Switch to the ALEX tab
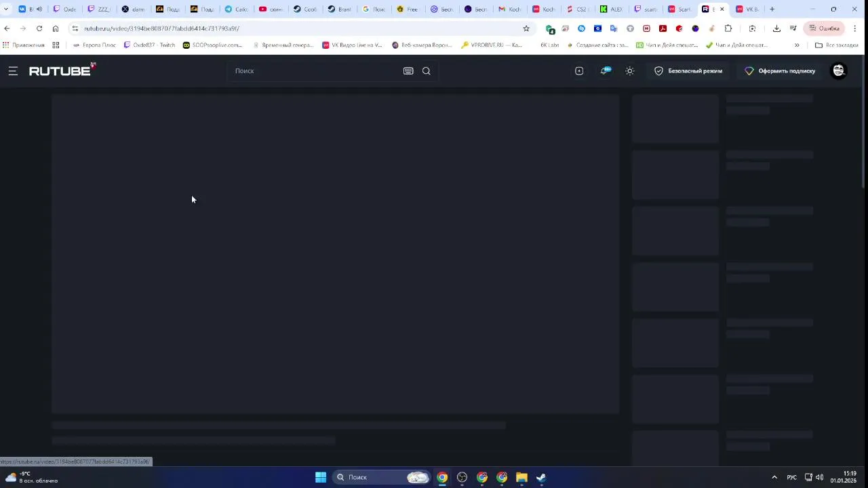The height and width of the screenshot is (488, 868). tap(612, 9)
